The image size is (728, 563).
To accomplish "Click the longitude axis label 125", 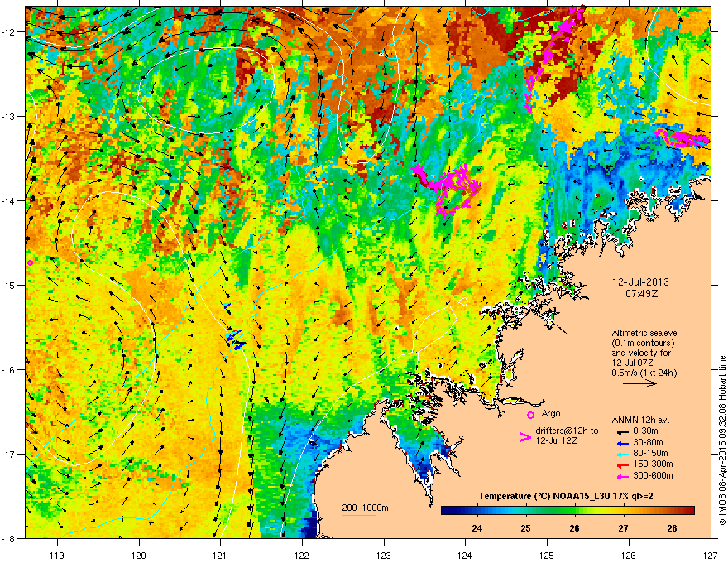I will (x=547, y=555).
